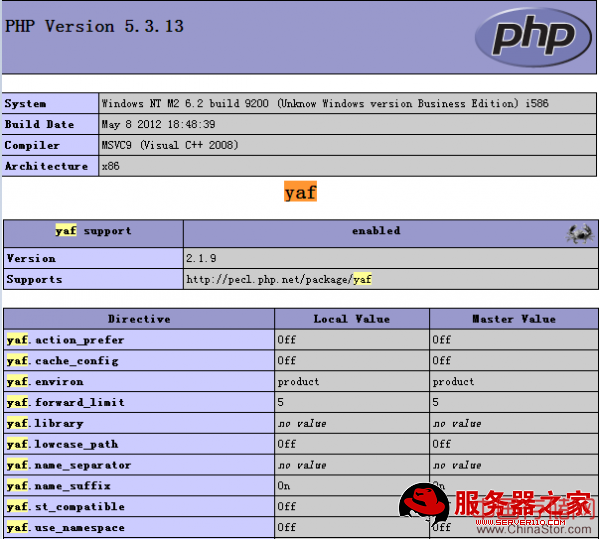Select the yaf.use_namespace directive name
The height and width of the screenshot is (539, 600).
pyautogui.click(x=65, y=528)
